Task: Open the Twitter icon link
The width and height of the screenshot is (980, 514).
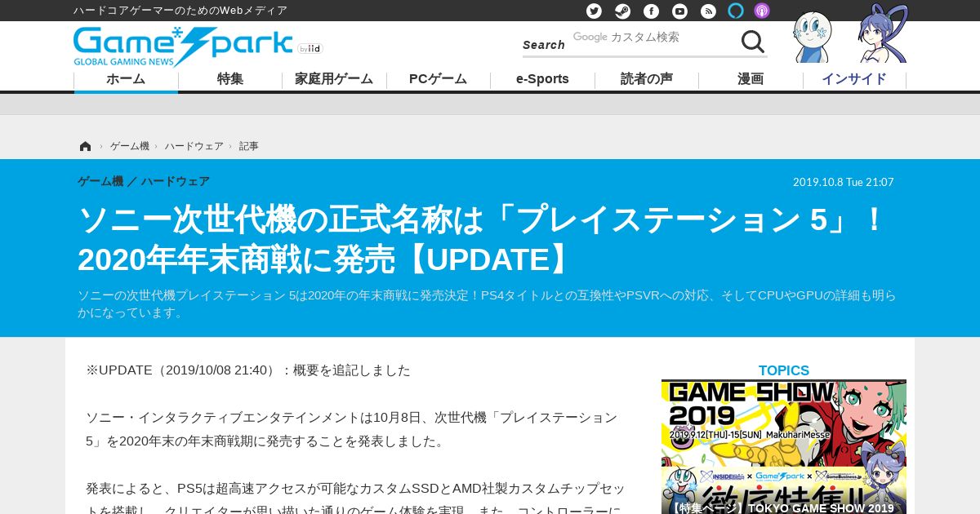Action: pyautogui.click(x=594, y=11)
